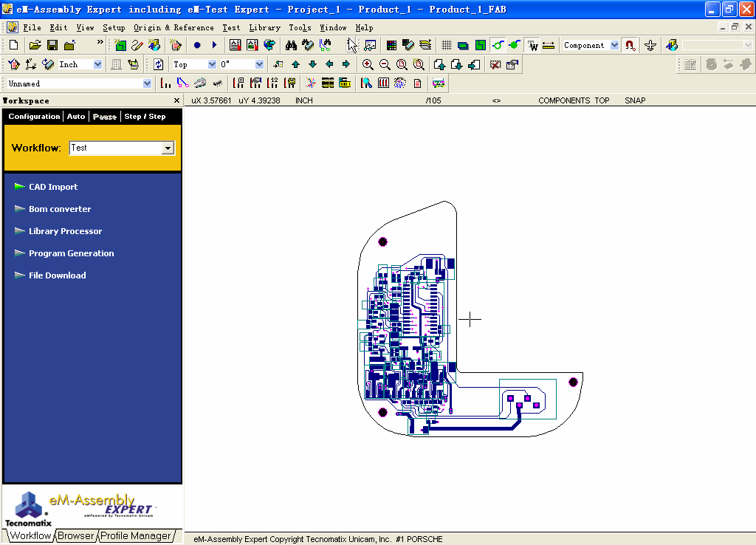The image size is (756, 545).
Task: Switch to the Profile Manager tab
Action: pyautogui.click(x=136, y=536)
